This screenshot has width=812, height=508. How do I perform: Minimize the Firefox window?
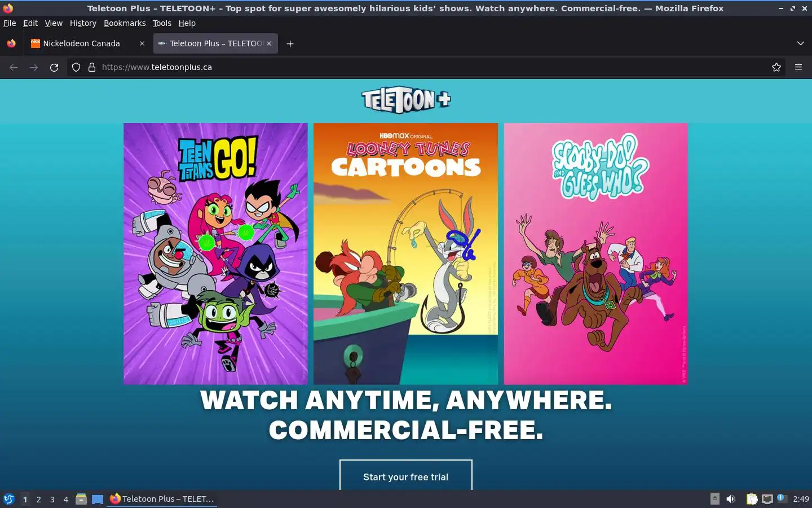pos(780,8)
